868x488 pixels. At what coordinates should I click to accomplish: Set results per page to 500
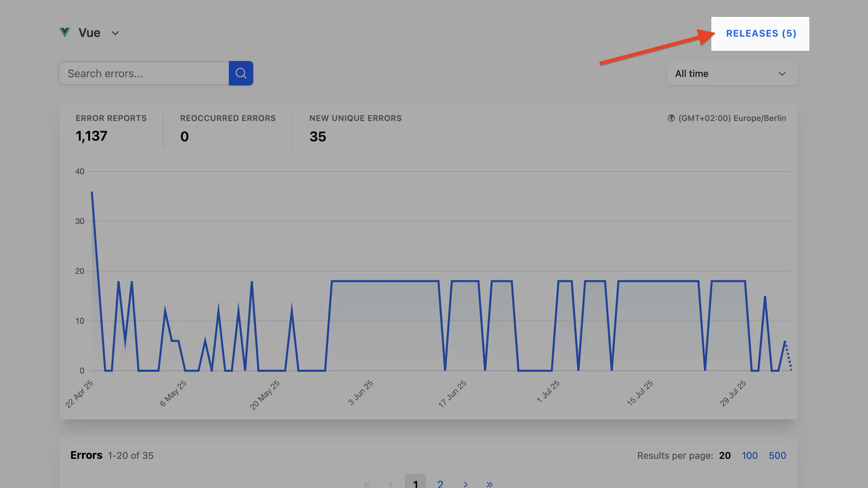(777, 455)
